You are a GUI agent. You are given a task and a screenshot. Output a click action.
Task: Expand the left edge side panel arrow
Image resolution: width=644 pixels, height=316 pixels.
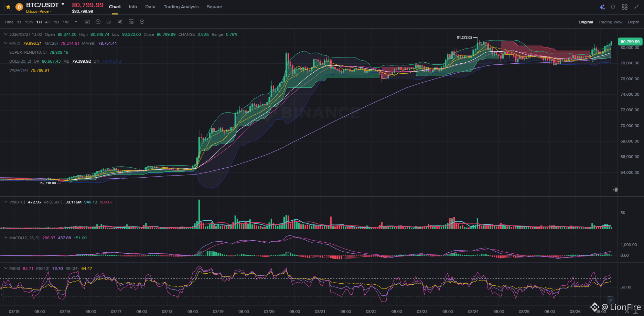1,295
